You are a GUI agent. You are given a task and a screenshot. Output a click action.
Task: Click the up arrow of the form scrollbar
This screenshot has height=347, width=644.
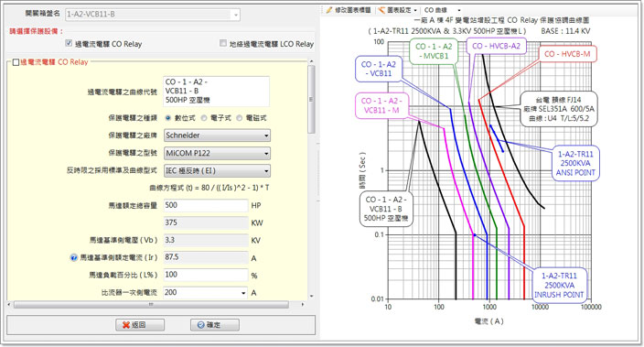tap(311, 61)
